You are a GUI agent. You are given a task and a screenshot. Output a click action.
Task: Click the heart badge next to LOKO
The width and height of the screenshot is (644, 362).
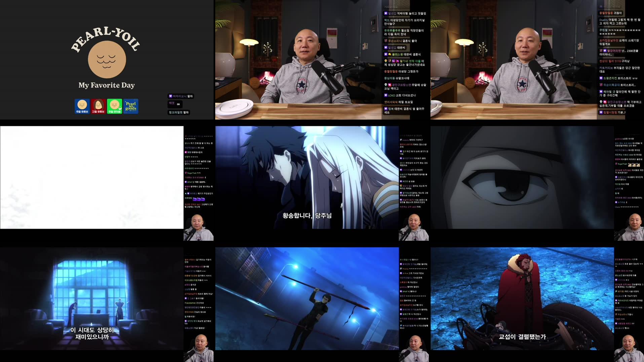tap(385, 95)
